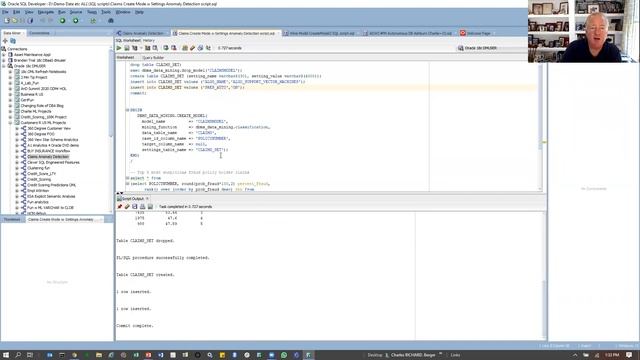
Task: Expand the Business R US project node
Action: (x=10, y=94)
